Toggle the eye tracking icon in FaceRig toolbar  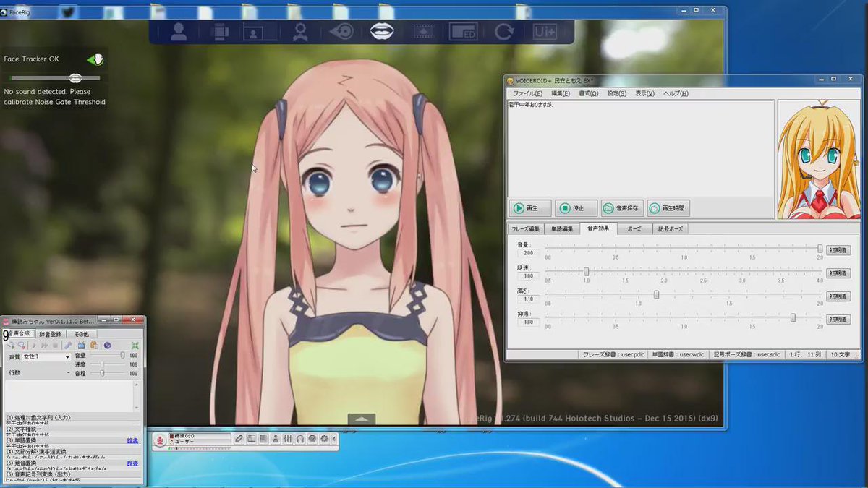coord(341,32)
